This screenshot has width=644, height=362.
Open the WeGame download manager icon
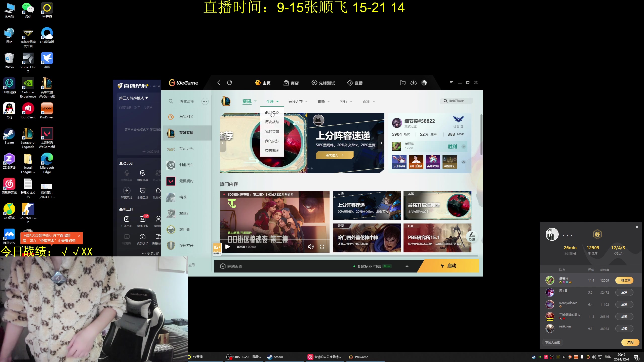[x=414, y=83]
